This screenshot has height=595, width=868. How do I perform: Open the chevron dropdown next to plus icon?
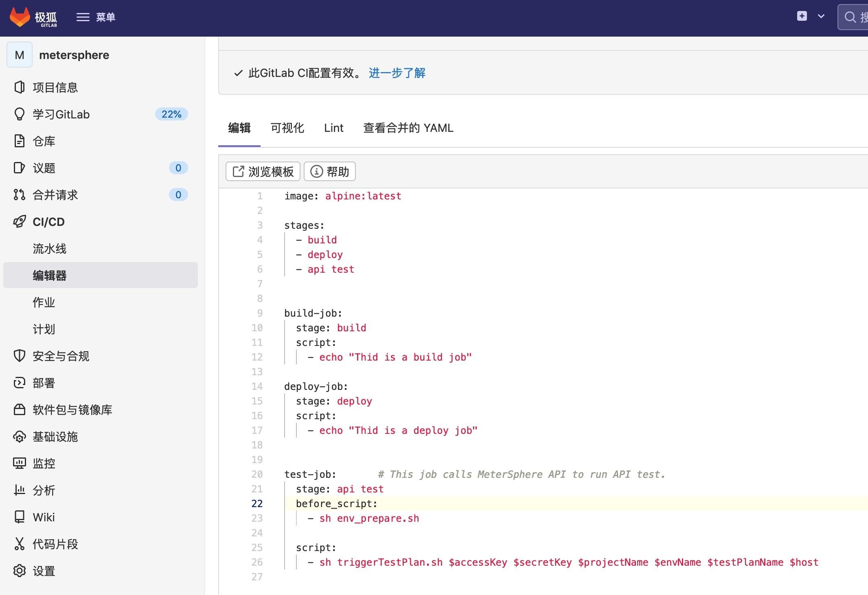coord(821,17)
